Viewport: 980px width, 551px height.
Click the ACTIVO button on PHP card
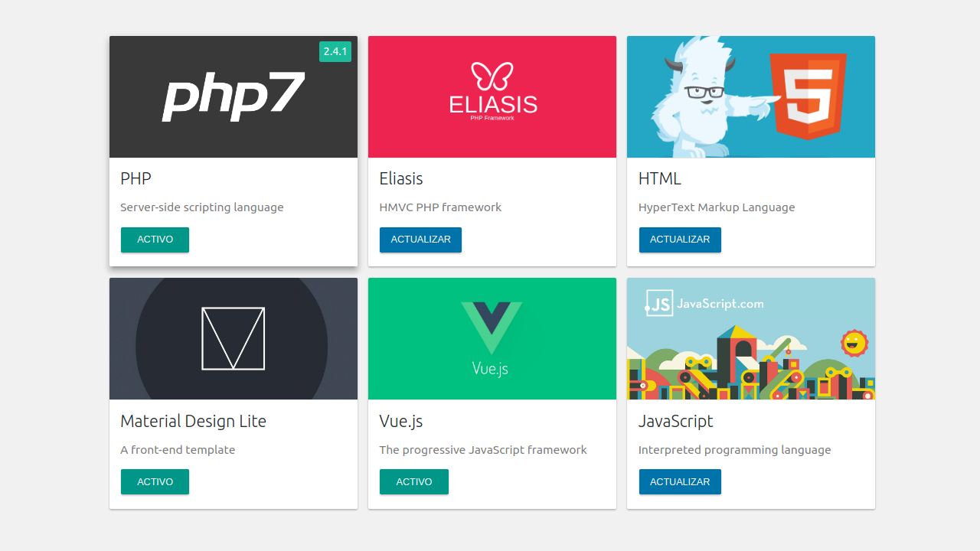(155, 240)
